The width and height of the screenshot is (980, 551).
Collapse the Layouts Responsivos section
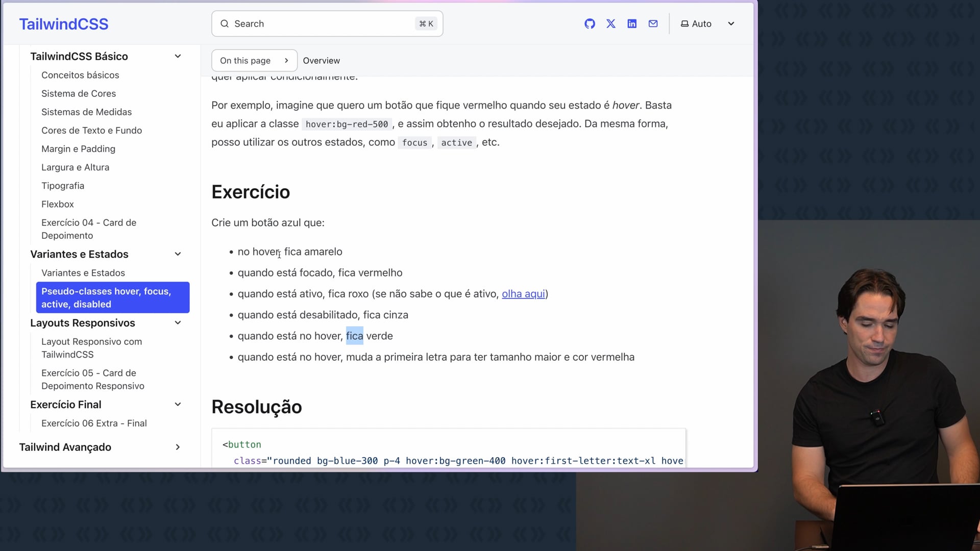(178, 323)
